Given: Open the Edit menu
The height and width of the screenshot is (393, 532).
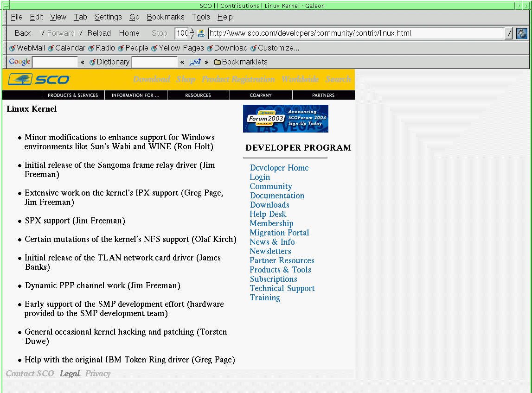Looking at the screenshot, I should 36,17.
